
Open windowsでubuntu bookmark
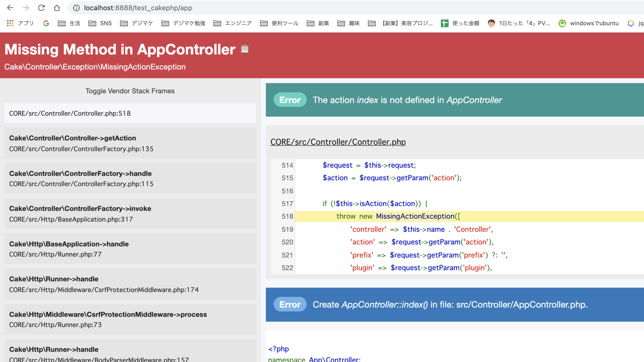pos(589,23)
